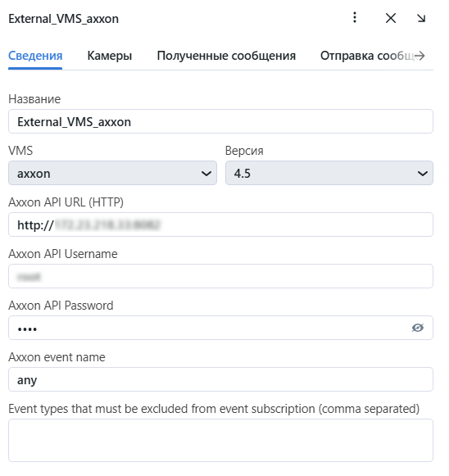Click the External_VMS_axxon panel title
Screen dimensions: 449x476
[x=63, y=19]
